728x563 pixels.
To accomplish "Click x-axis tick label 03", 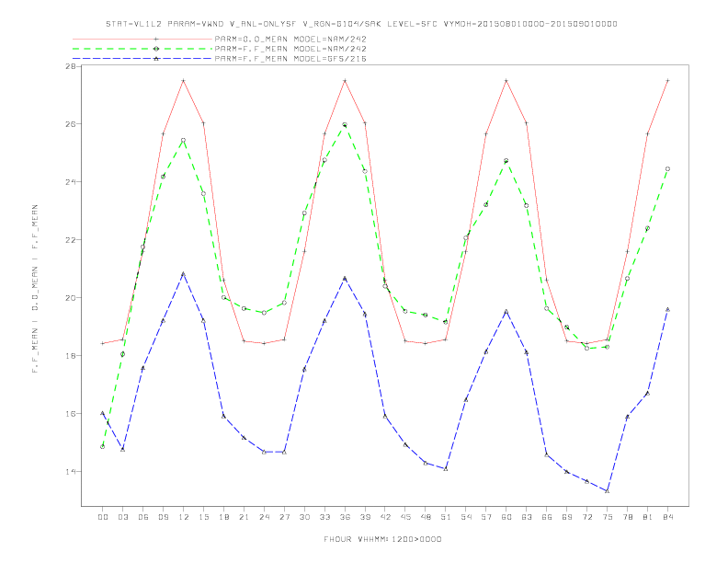I will (x=122, y=517).
